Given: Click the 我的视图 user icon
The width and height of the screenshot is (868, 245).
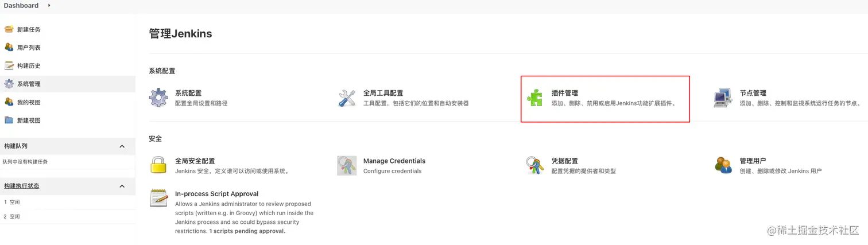Looking at the screenshot, I should point(9,102).
